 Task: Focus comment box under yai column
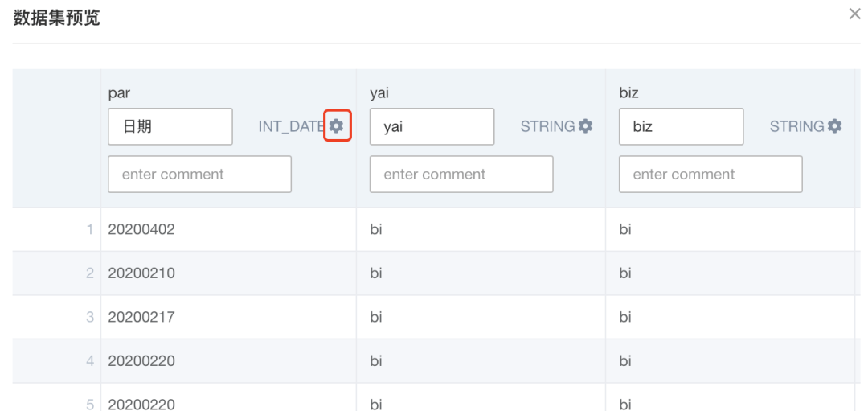tap(461, 174)
